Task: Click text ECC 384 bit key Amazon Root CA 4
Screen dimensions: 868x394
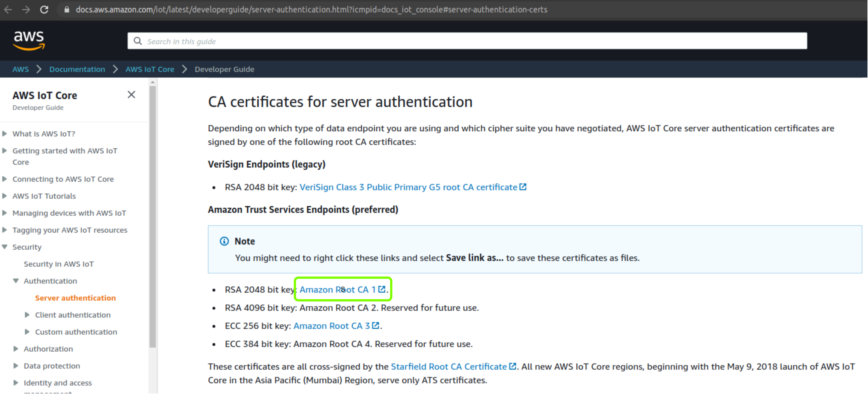Action: (x=349, y=344)
